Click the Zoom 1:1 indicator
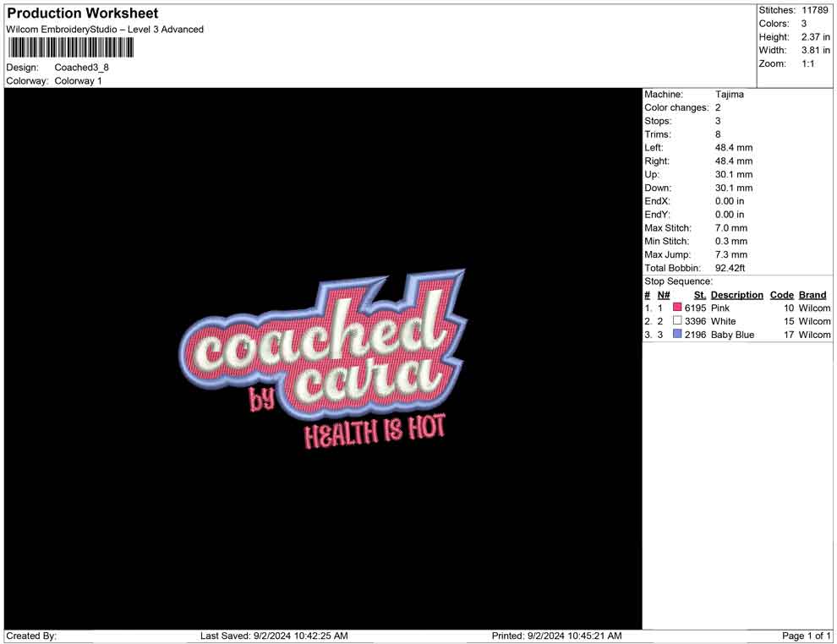The height and width of the screenshot is (644, 837). point(806,63)
